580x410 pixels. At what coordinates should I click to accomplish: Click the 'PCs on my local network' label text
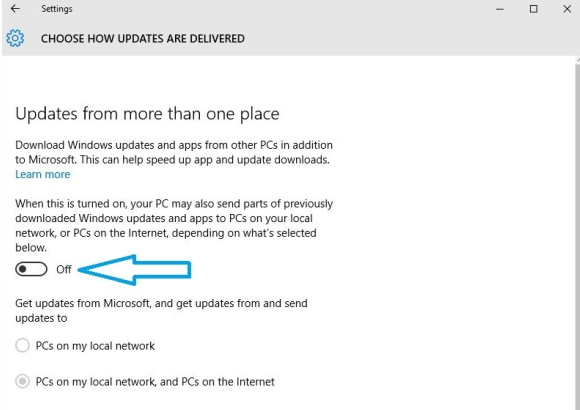pyautogui.click(x=95, y=346)
